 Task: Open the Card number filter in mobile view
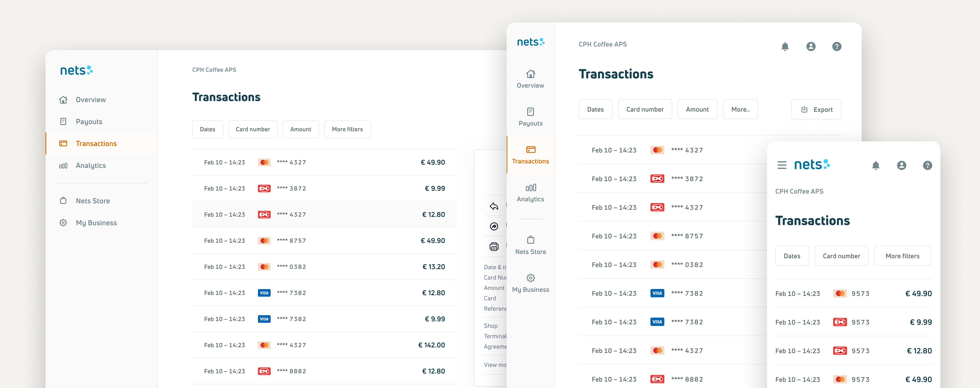[841, 256]
